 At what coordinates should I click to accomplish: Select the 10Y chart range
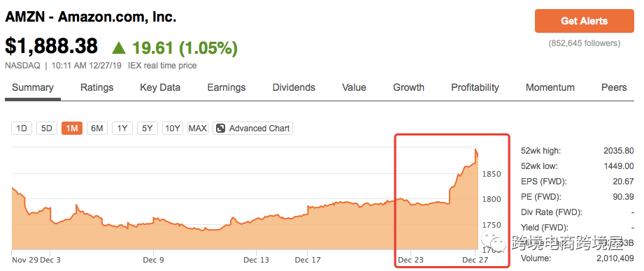tap(173, 129)
